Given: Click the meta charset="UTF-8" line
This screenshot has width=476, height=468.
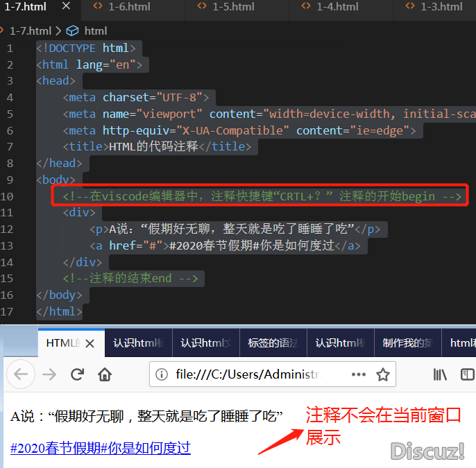Looking at the screenshot, I should 136,97.
